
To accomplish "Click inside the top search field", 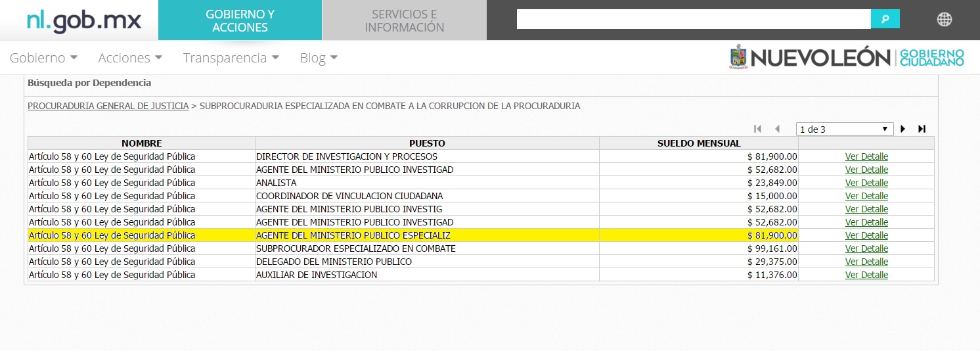I will [693, 19].
